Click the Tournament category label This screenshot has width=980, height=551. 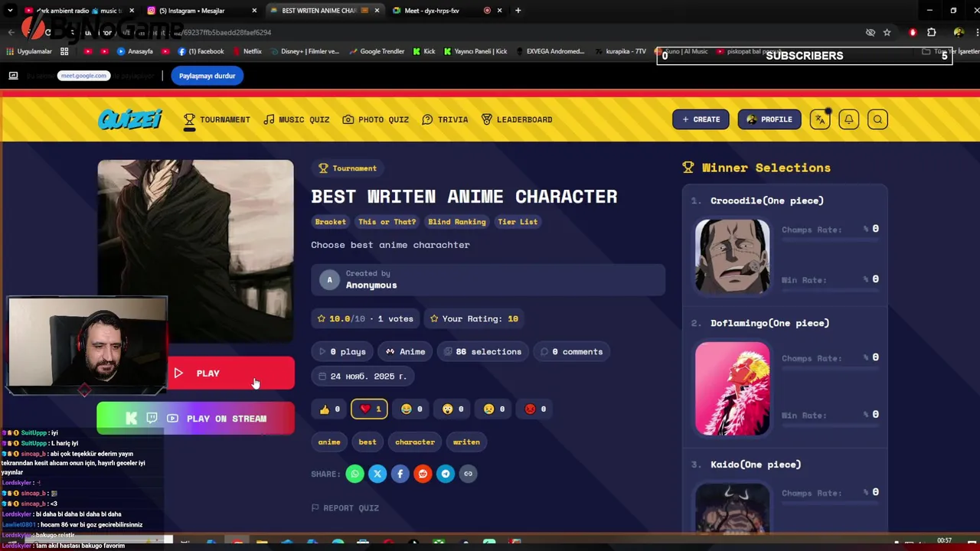[348, 168]
